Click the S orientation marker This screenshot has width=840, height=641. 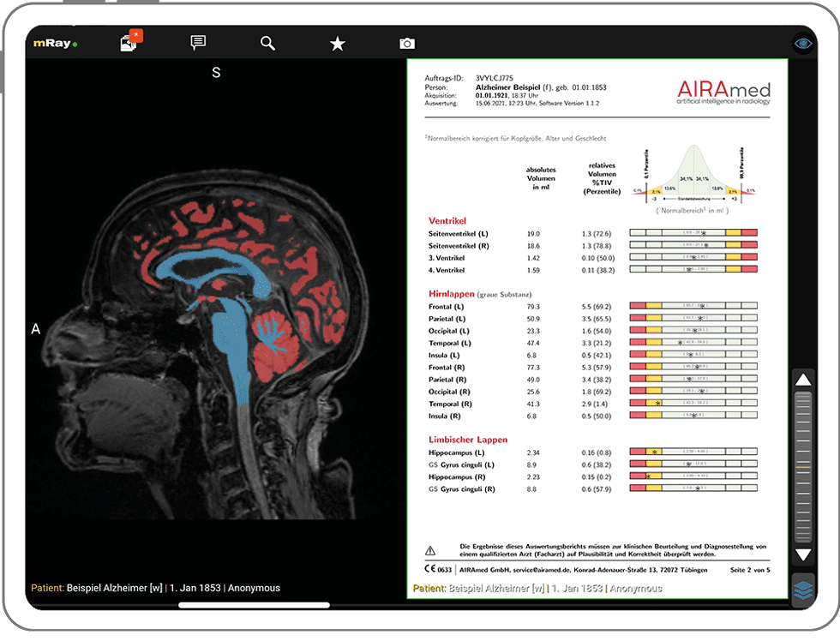pyautogui.click(x=216, y=72)
